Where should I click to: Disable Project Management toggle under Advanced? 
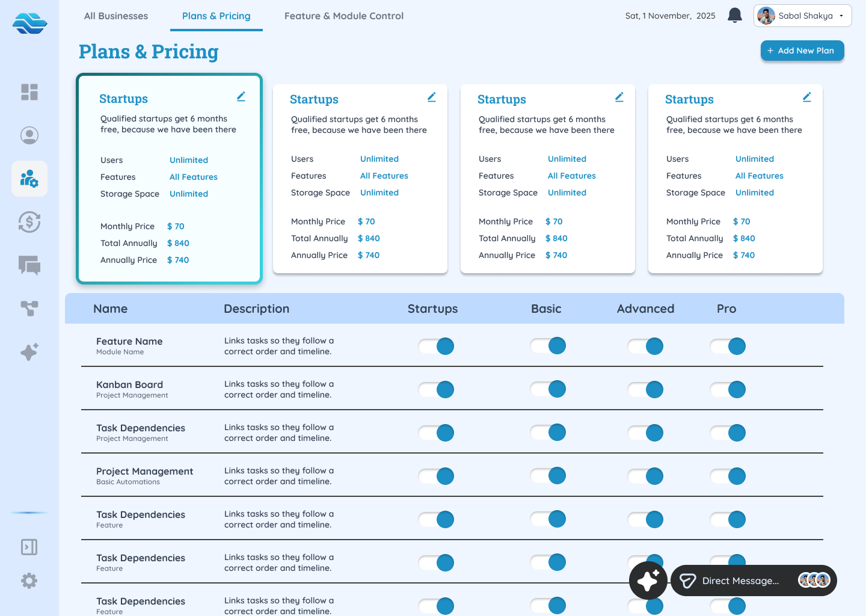pyautogui.click(x=645, y=476)
